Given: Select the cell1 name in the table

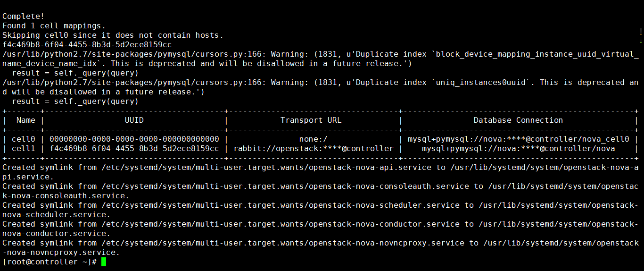Looking at the screenshot, I should click(x=24, y=148).
